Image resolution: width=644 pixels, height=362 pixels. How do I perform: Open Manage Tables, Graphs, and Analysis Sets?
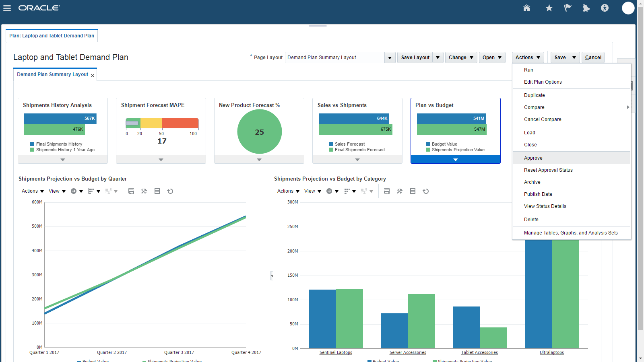click(x=572, y=233)
